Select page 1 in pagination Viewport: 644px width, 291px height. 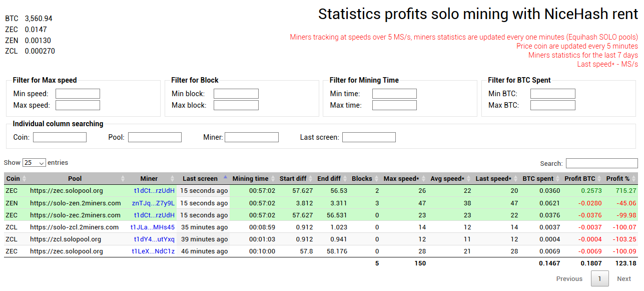coord(600,279)
